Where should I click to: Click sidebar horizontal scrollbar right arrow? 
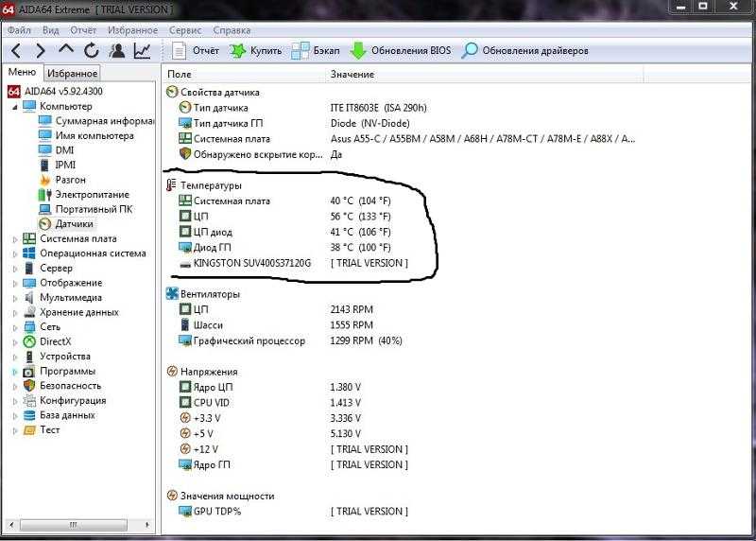(x=147, y=525)
